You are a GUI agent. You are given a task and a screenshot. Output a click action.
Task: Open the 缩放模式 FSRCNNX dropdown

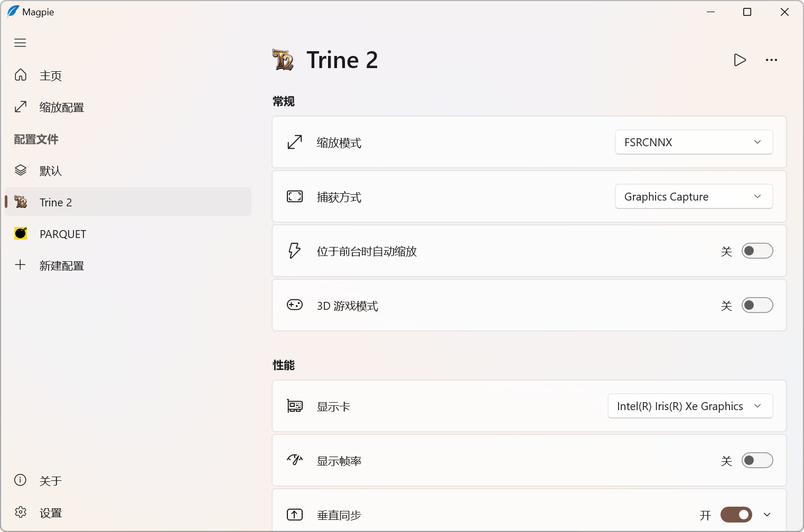[x=694, y=142]
